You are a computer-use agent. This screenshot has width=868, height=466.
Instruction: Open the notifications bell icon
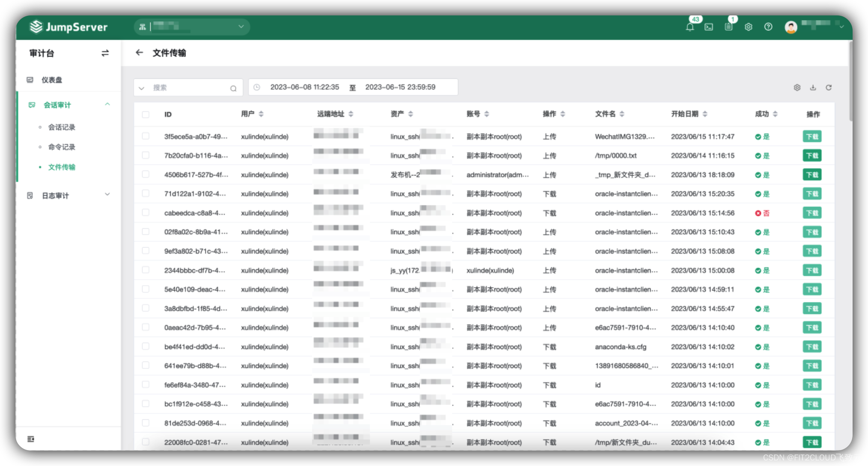coord(690,27)
